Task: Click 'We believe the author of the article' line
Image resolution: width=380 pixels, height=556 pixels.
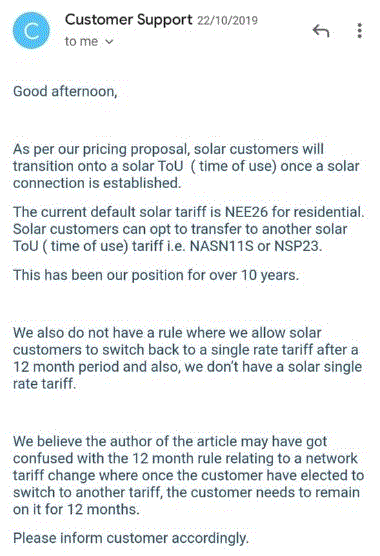Action: click(x=170, y=441)
